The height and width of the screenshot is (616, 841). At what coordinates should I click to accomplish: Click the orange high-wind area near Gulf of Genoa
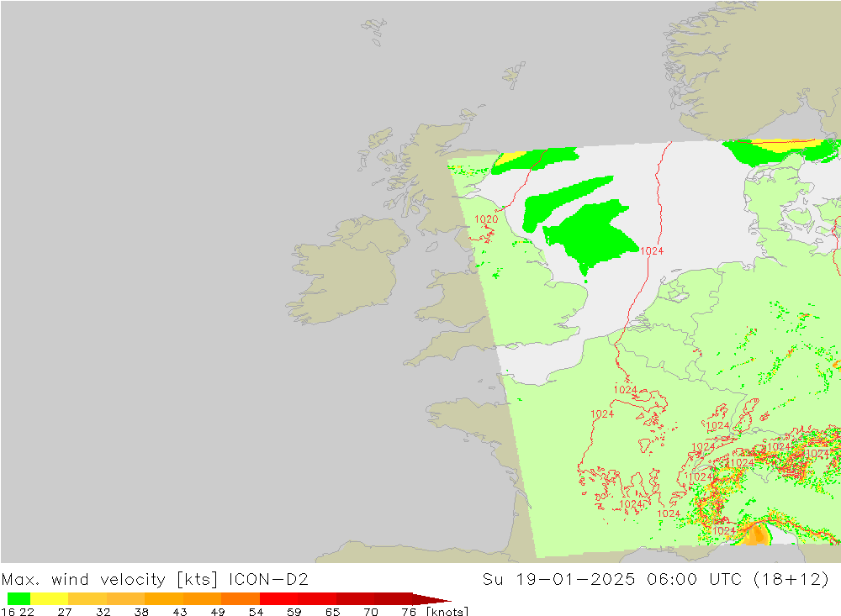click(x=756, y=535)
